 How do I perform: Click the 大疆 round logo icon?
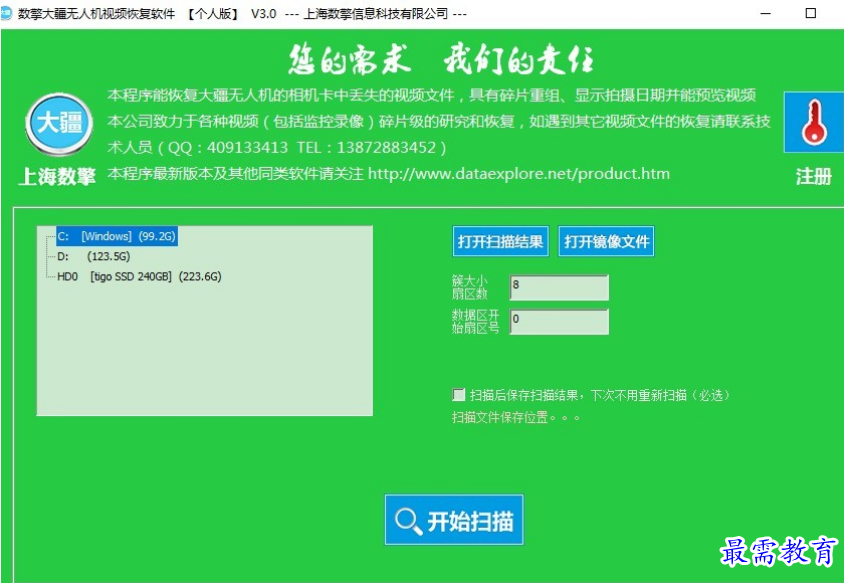pos(59,124)
